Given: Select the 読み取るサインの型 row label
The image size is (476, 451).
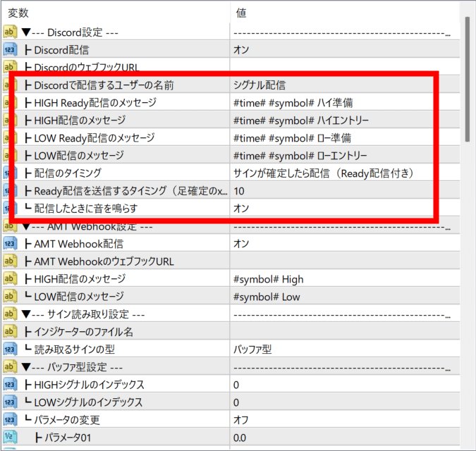Looking at the screenshot, I should tap(74, 349).
